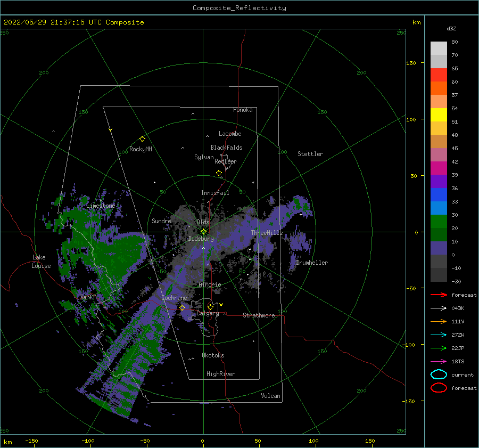The width and height of the screenshot is (479, 448).
Task: Click the Cochrane town label
Action: [174, 298]
